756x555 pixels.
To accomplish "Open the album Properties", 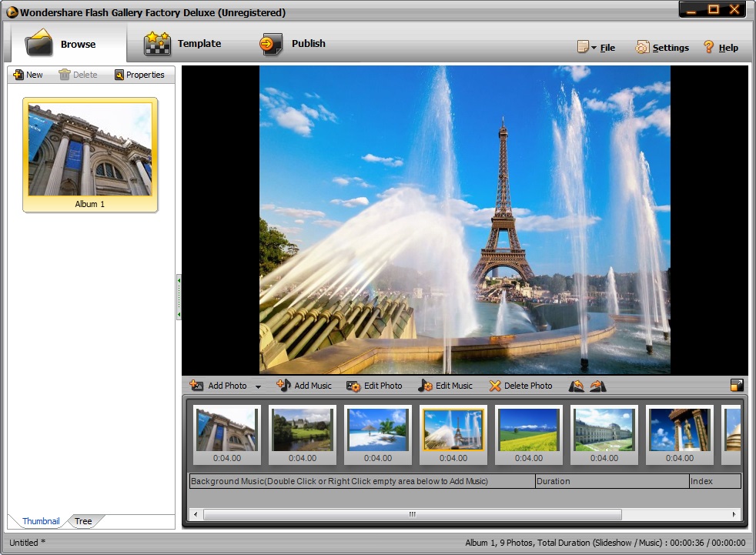I will (140, 74).
